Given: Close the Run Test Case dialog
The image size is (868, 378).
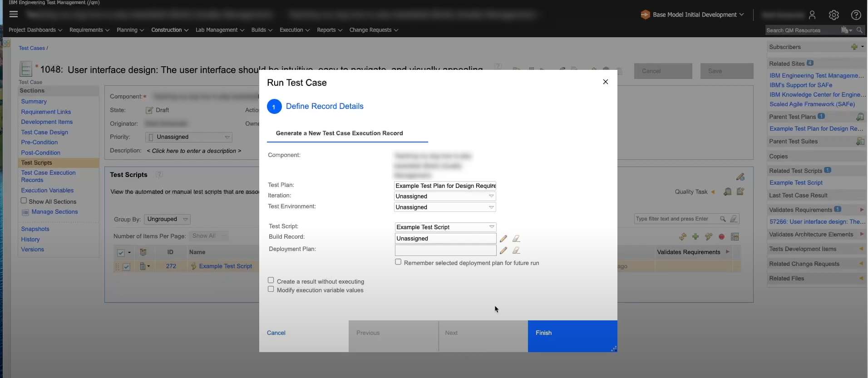Looking at the screenshot, I should tap(605, 82).
